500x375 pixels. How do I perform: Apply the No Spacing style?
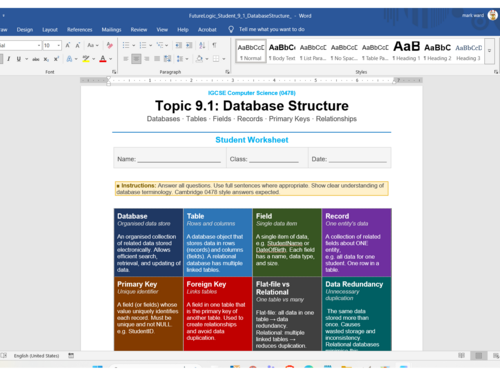click(x=344, y=51)
